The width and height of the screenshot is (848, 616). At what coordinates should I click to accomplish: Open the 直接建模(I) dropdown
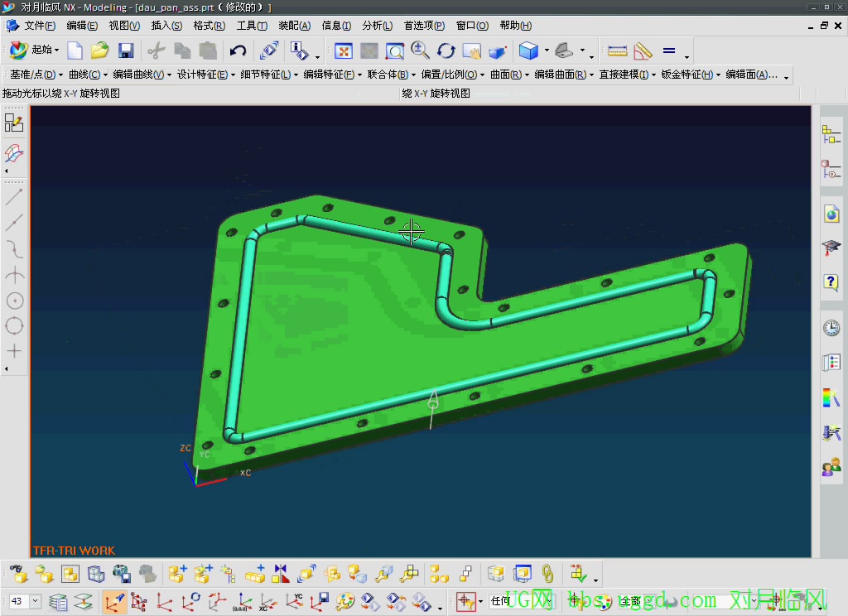click(x=628, y=75)
